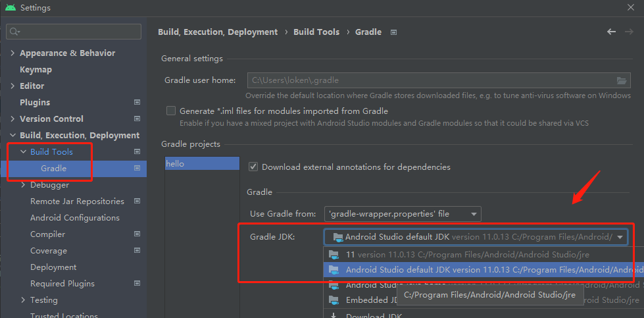
Task: Click project-level settings icon next to Plugins
Action: (137, 102)
